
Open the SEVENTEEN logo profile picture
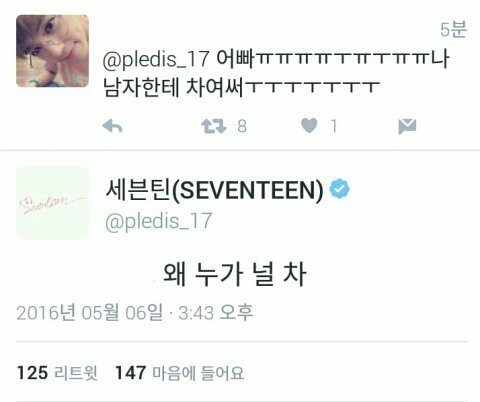click(x=53, y=203)
